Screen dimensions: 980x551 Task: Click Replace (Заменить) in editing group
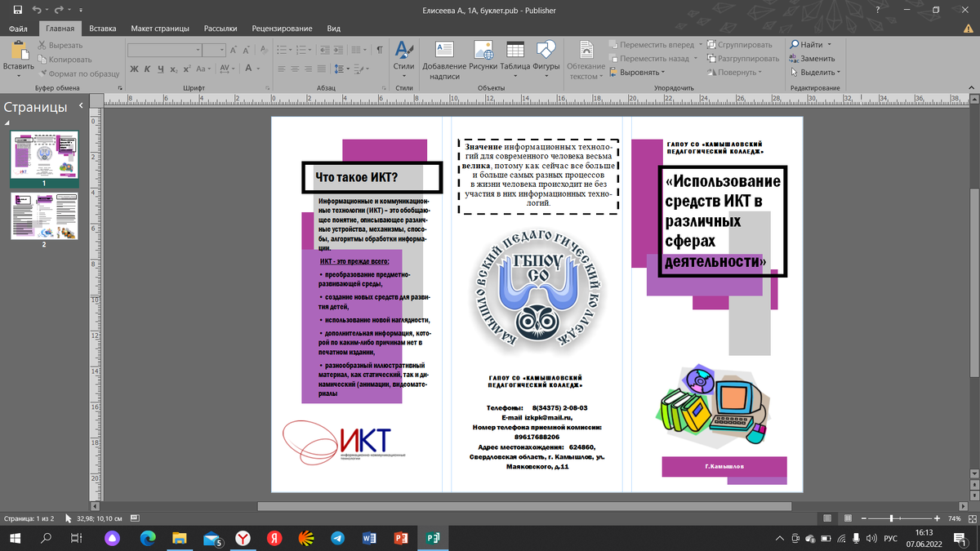[x=812, y=59]
